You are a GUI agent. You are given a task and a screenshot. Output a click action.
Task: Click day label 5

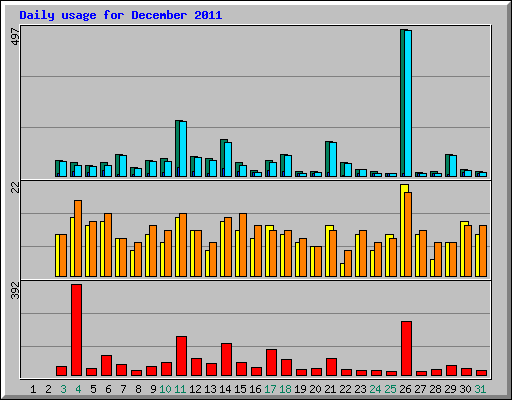tap(93, 389)
